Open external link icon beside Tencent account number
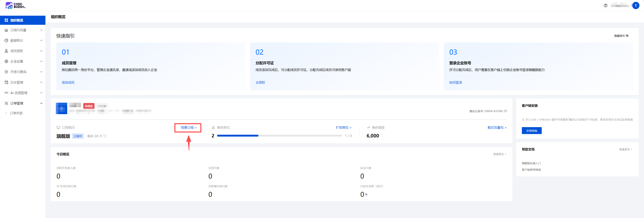Viewport: 644px width, 218px height. [x=506, y=111]
